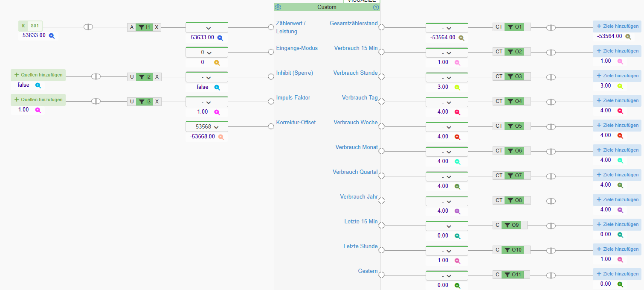Inspect the Eingangs-Modus value with the yellow magnifier

click(217, 62)
